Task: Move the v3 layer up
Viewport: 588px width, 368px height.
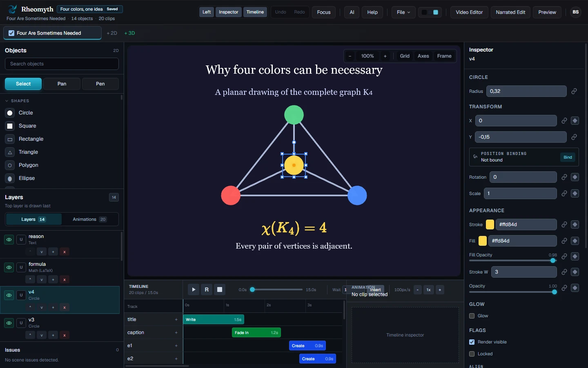Action: tap(30, 335)
